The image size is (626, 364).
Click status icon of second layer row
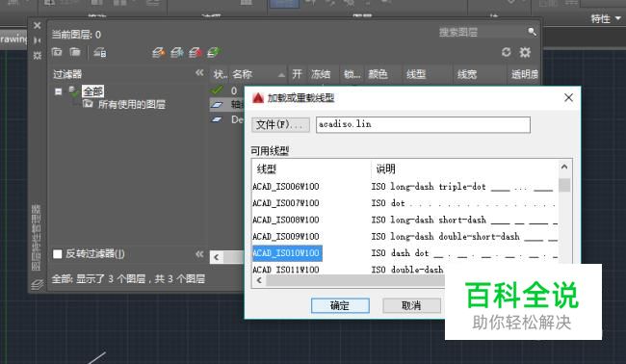[x=218, y=105]
